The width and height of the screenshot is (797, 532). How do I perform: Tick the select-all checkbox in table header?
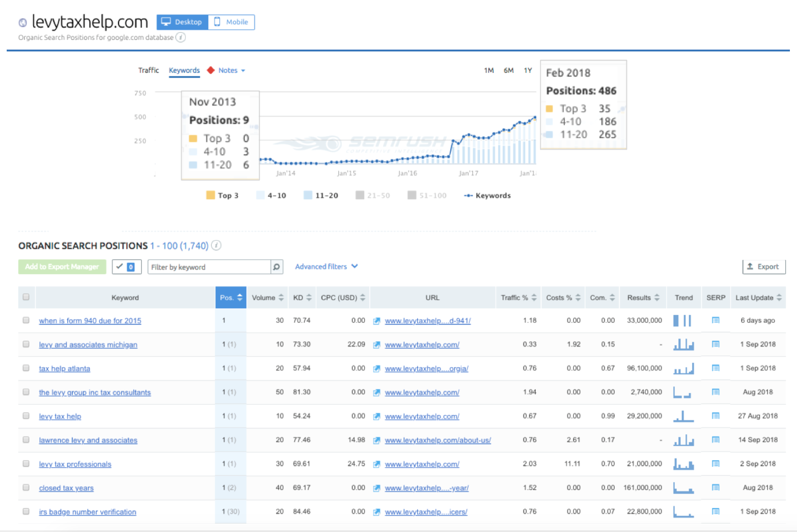pyautogui.click(x=26, y=297)
